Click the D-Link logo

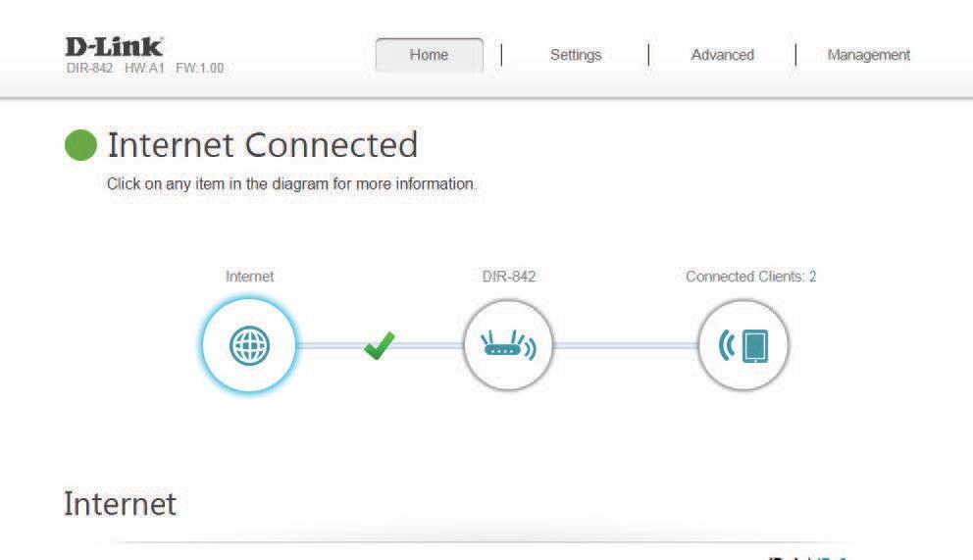114,46
